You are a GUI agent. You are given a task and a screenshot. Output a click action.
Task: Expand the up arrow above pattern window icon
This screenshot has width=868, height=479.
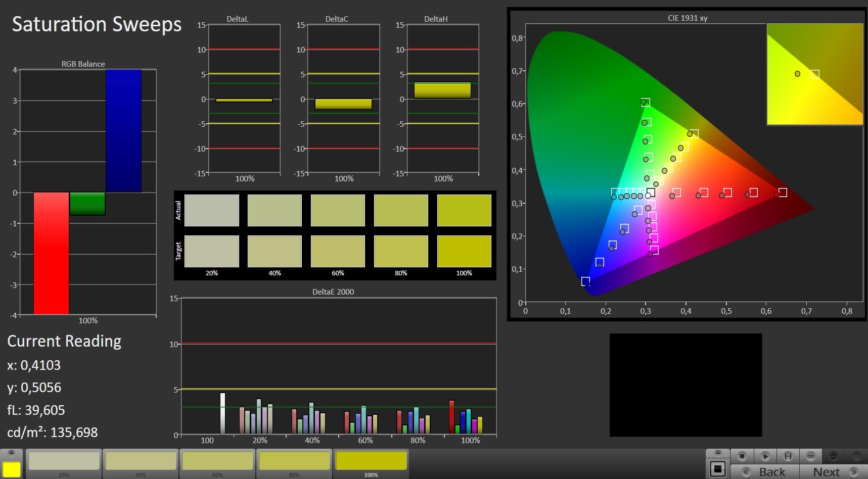tap(717, 453)
